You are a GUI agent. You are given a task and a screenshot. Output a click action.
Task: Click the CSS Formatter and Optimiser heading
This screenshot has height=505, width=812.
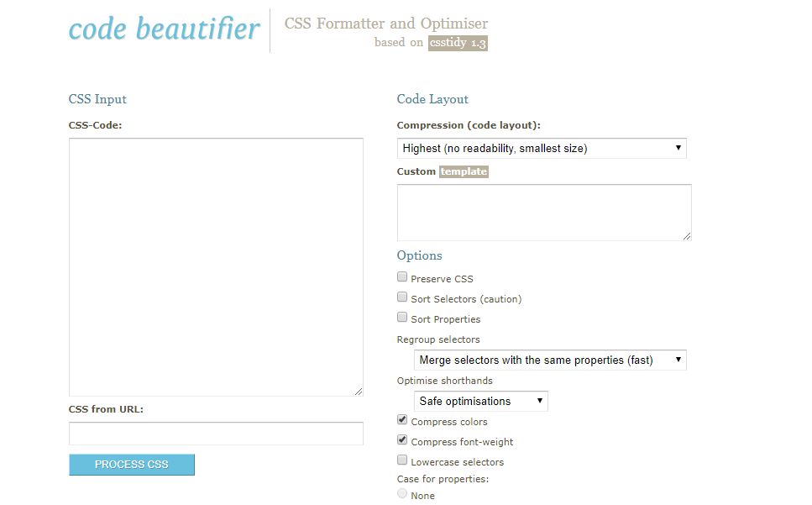(x=386, y=24)
